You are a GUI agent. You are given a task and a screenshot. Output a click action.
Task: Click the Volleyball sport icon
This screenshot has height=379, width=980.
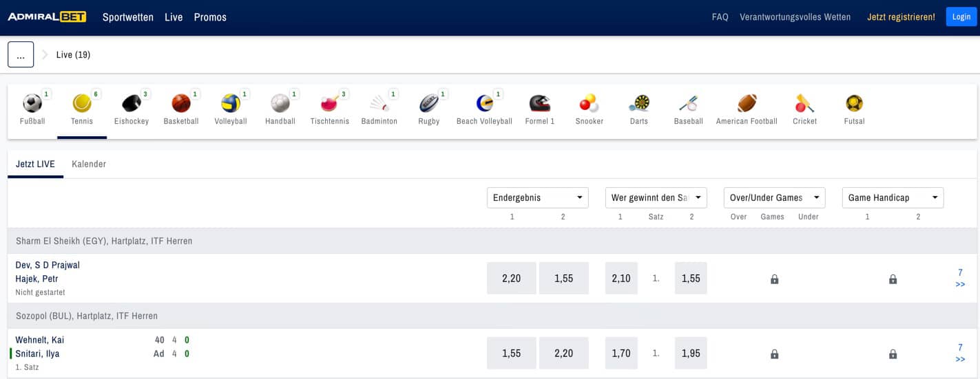(230, 104)
